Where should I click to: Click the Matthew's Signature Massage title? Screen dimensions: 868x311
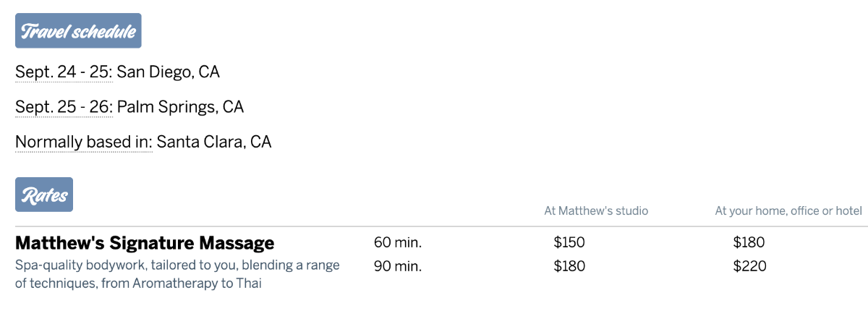[x=145, y=242]
